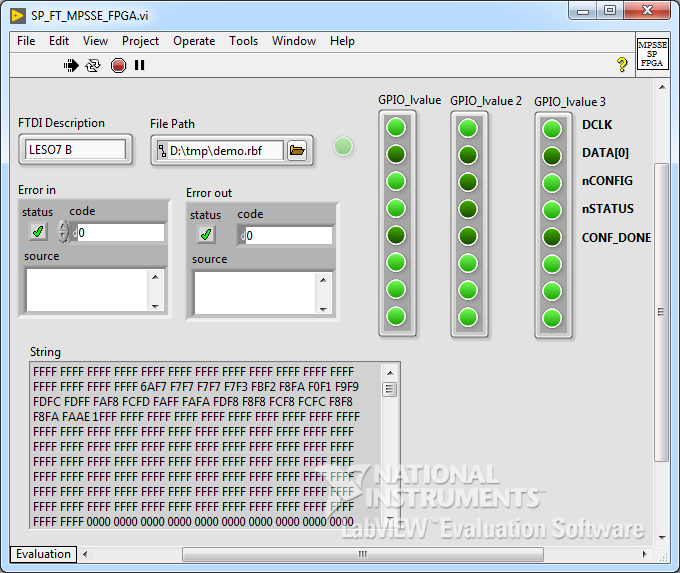Click the Run Continuously icon

[93, 65]
